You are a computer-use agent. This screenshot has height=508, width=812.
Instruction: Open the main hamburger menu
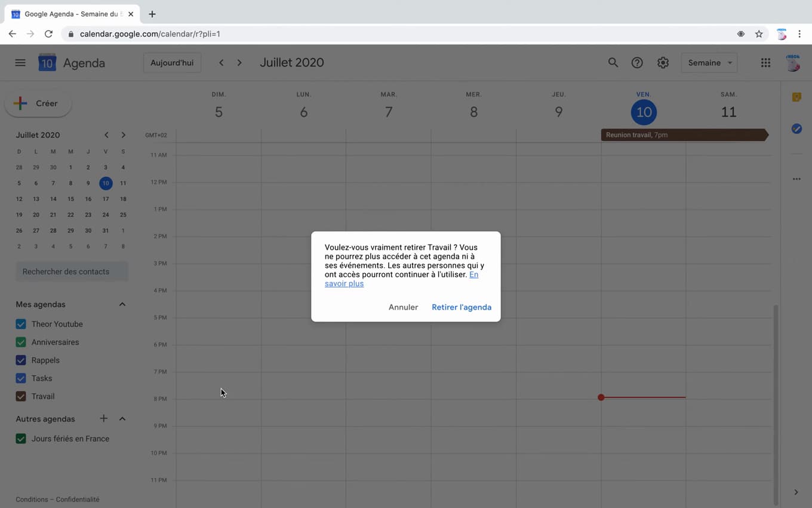point(20,63)
